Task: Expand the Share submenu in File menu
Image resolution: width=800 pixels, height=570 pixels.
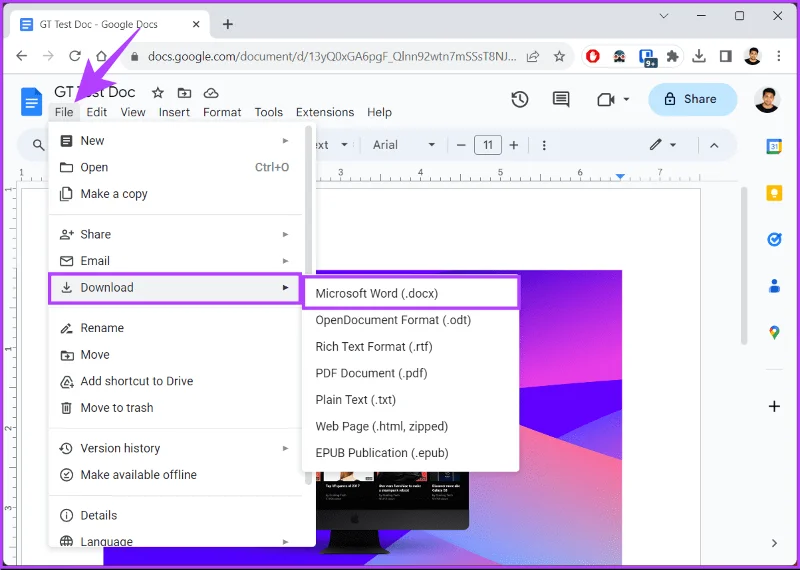Action: 176,234
